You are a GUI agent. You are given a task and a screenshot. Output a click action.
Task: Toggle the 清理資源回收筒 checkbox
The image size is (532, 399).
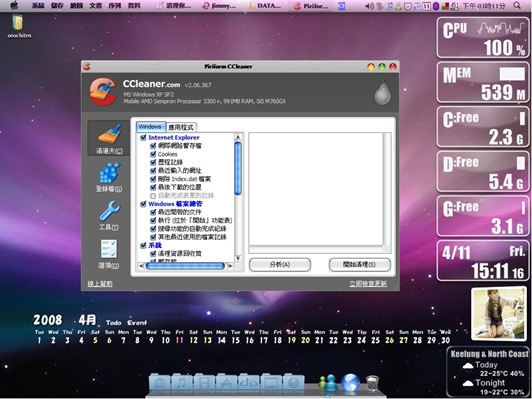[x=153, y=253]
